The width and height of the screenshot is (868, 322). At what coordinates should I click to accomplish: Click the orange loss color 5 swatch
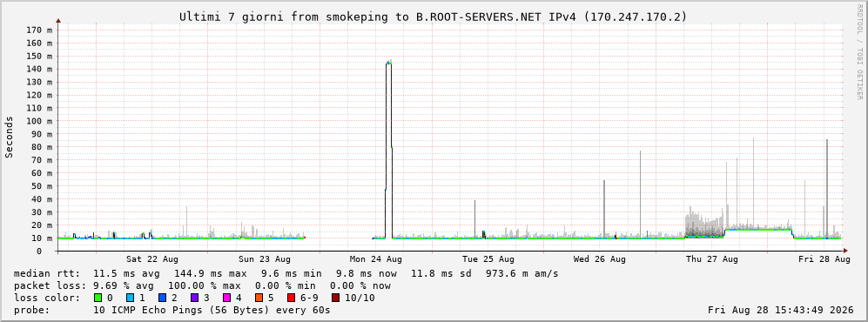tap(259, 298)
